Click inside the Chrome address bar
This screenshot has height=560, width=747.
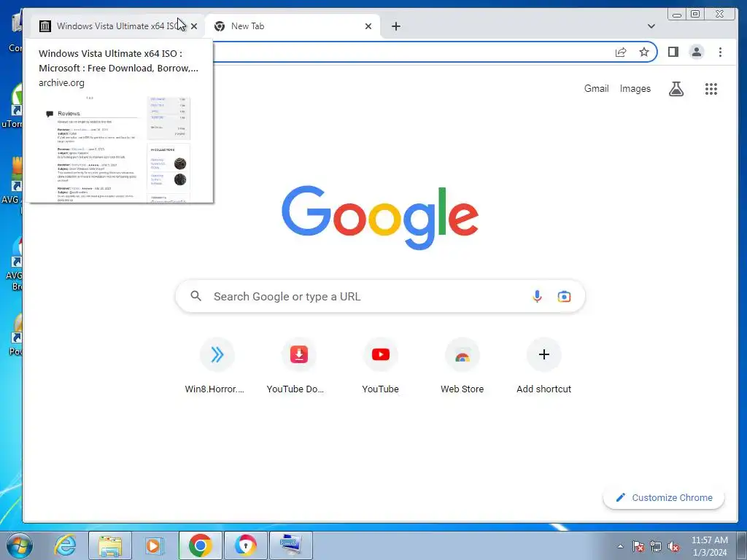pyautogui.click(x=410, y=52)
